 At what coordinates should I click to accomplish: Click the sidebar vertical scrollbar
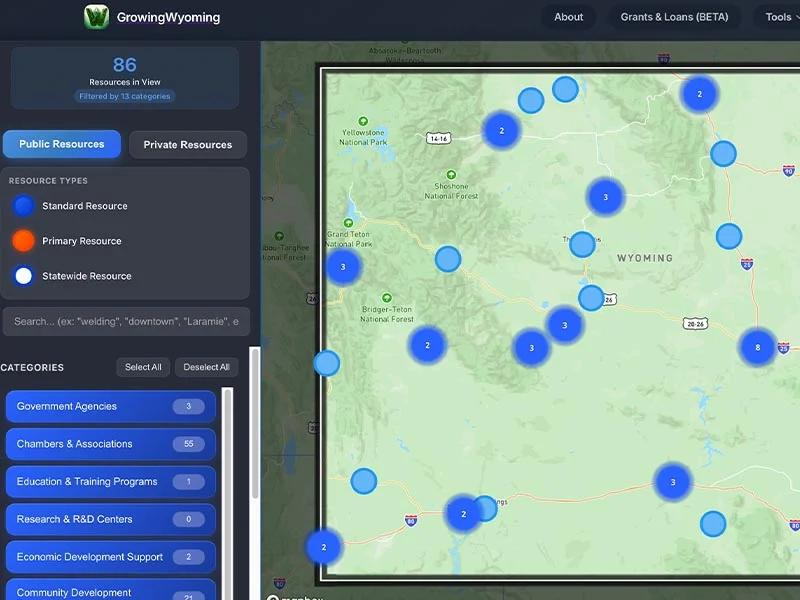pos(255,423)
